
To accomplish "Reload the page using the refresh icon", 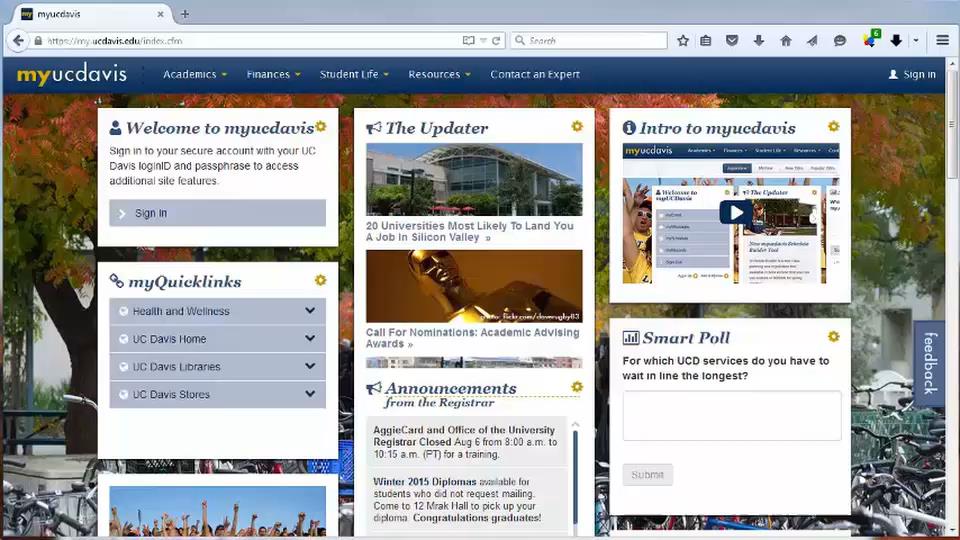I will (496, 40).
